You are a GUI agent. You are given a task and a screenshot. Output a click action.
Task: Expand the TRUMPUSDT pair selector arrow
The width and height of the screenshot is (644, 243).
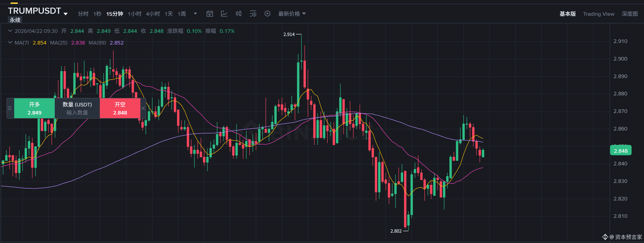66,14
